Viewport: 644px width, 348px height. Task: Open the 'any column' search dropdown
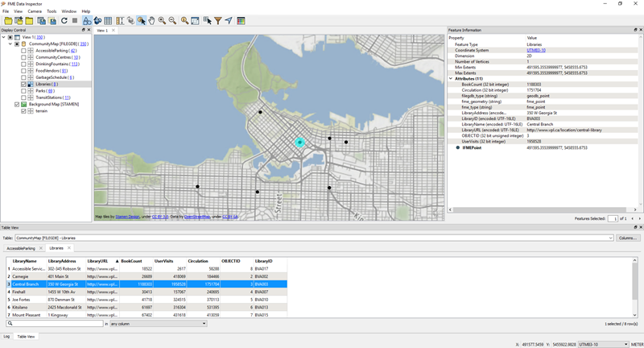click(x=159, y=324)
